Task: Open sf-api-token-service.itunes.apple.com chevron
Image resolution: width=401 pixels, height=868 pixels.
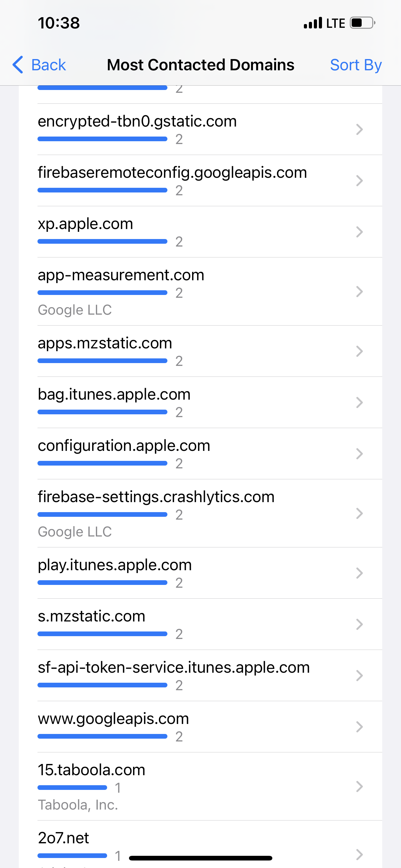Action: 359,675
